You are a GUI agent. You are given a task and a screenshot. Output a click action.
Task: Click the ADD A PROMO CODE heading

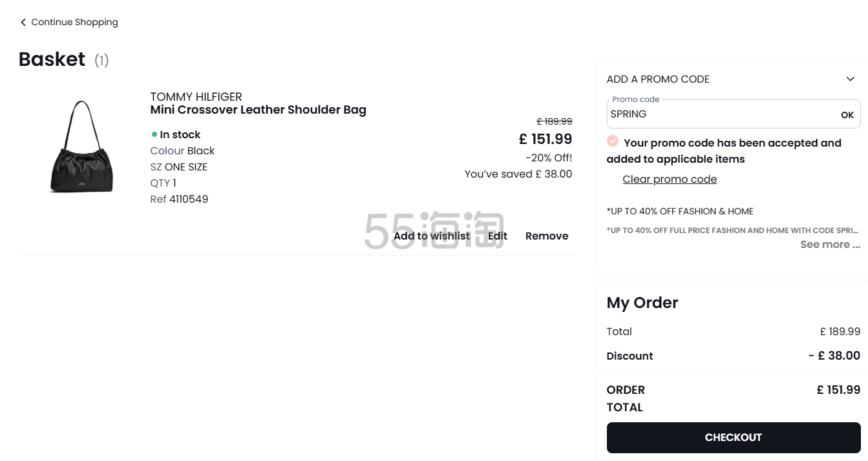(x=658, y=79)
